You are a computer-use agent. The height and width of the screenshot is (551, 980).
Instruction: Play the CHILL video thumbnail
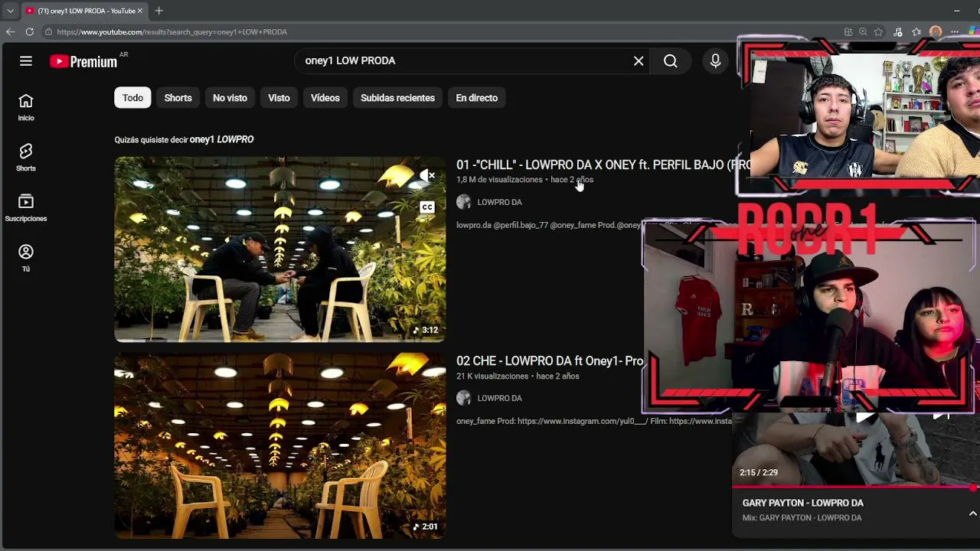pos(280,249)
